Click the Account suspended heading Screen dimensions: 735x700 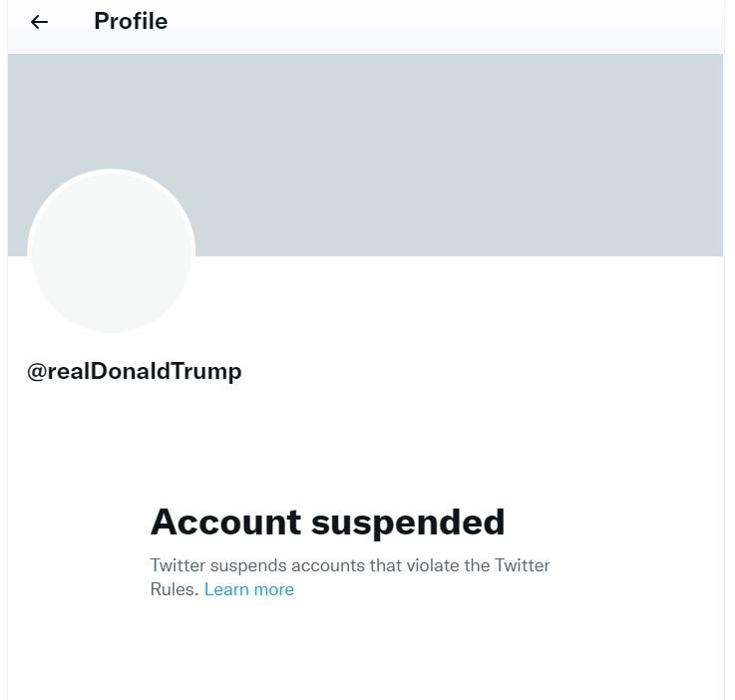pos(328,523)
